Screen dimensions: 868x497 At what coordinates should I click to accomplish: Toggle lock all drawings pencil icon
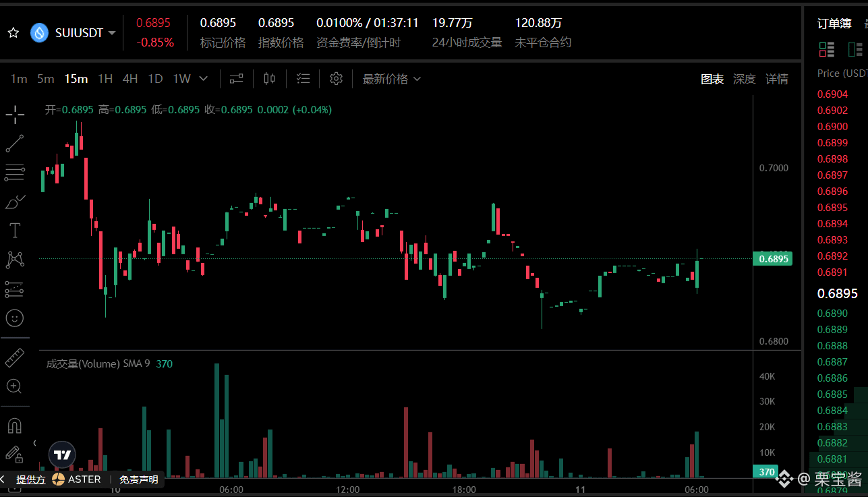15,454
